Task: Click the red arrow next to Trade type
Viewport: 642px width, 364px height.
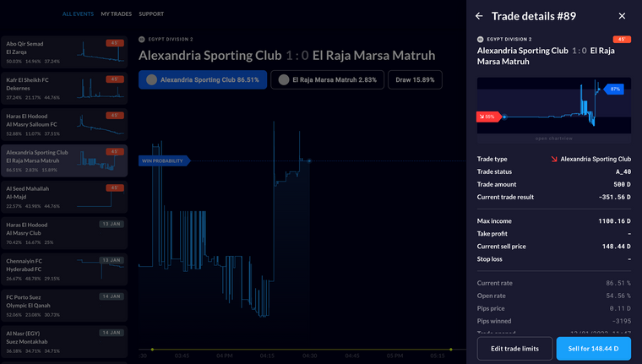Action: 553,159
